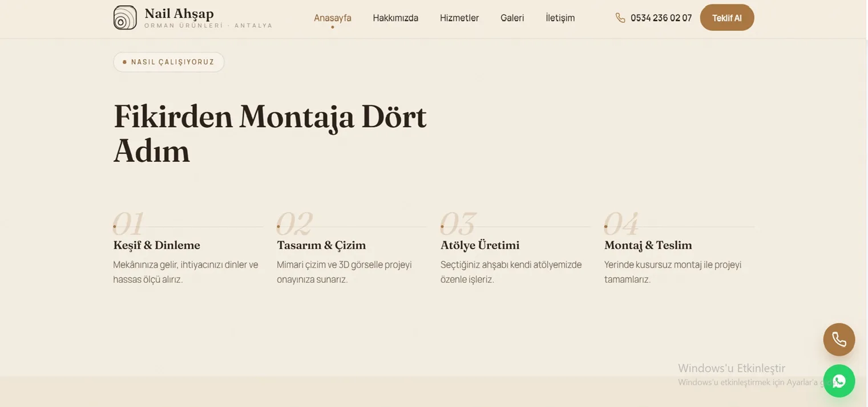Click the Atölye Üretimi step title
Image resolution: width=868 pixels, height=407 pixels.
(480, 245)
